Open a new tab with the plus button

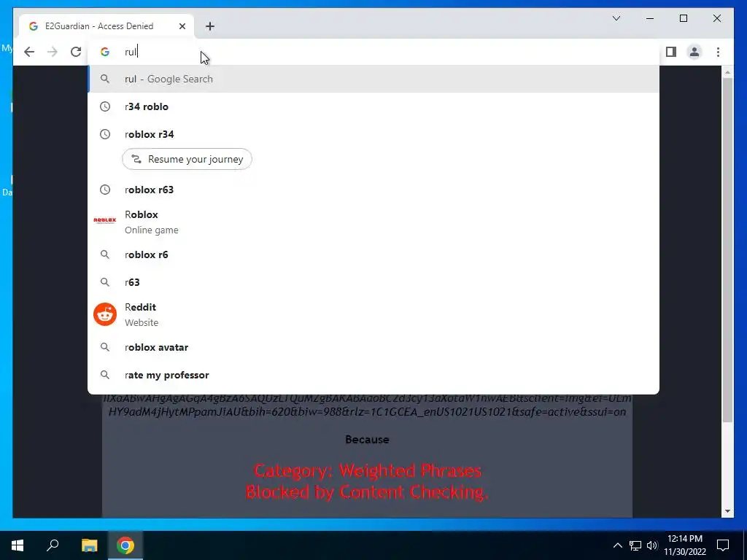[209, 26]
